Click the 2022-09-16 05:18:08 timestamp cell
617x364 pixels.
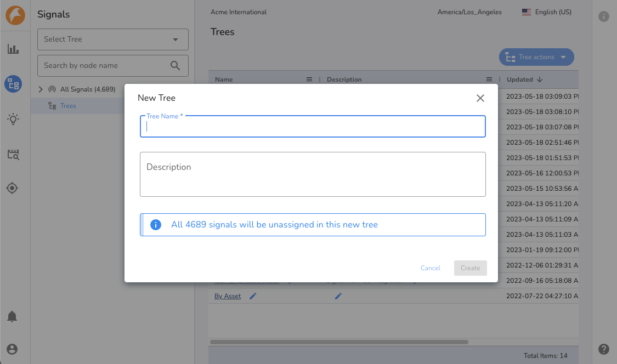542,281
